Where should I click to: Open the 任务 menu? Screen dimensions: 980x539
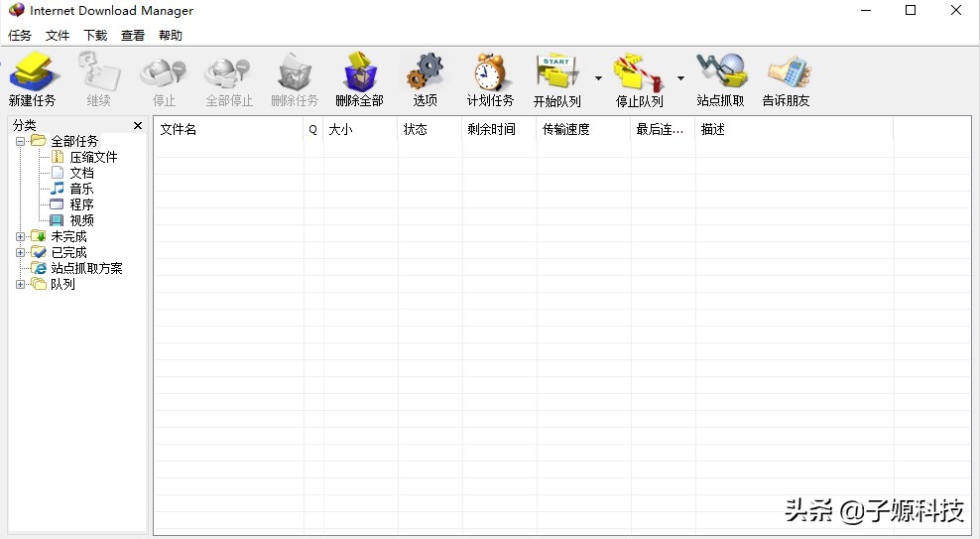click(x=20, y=36)
